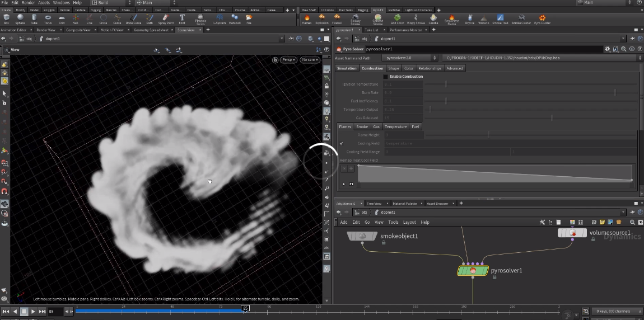644x320 pixels.
Task: Select the Billowy Smoke shelf tool
Action: pos(355,18)
